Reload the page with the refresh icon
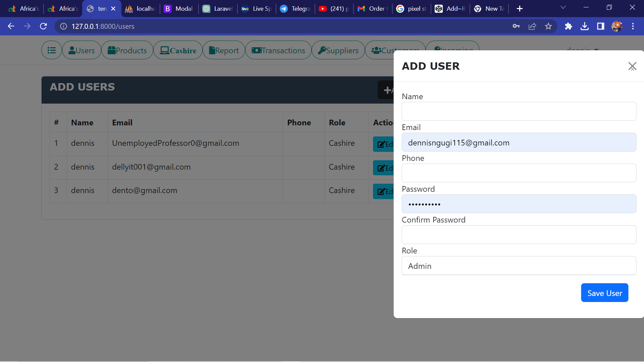Viewport: 644px width, 362px height. pyautogui.click(x=43, y=26)
